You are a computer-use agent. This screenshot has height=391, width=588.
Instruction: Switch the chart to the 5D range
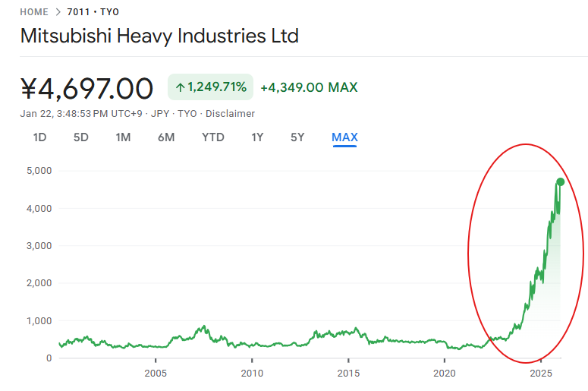tap(80, 137)
